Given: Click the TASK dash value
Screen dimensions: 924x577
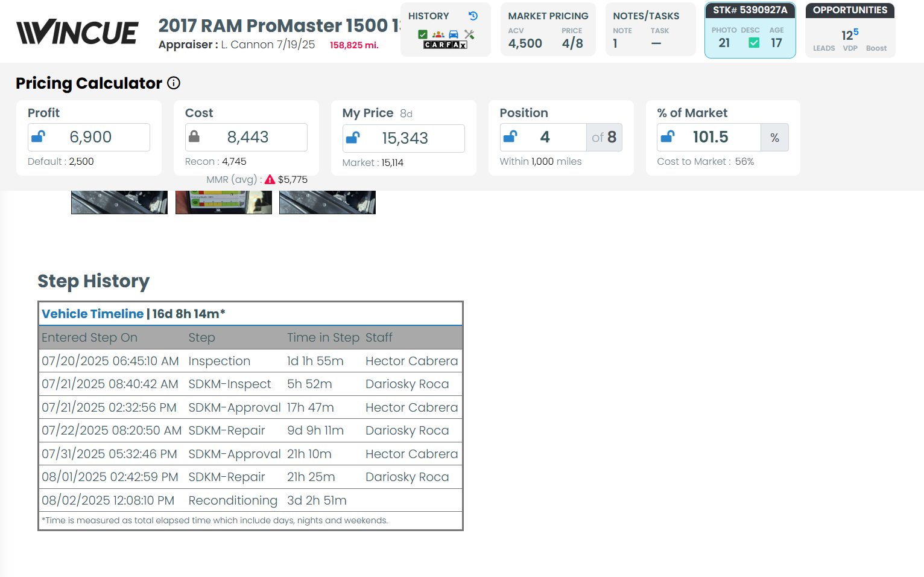Looking at the screenshot, I should (656, 43).
